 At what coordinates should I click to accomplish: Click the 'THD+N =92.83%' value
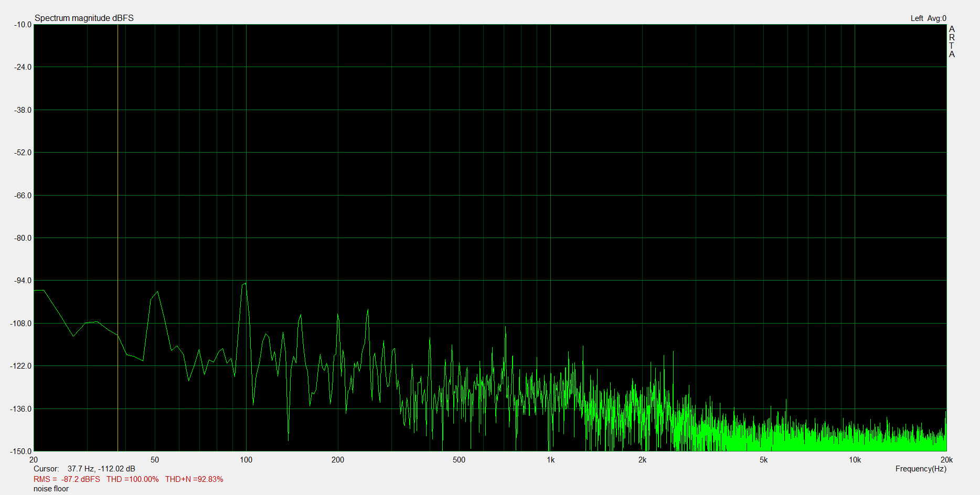pyautogui.click(x=194, y=479)
